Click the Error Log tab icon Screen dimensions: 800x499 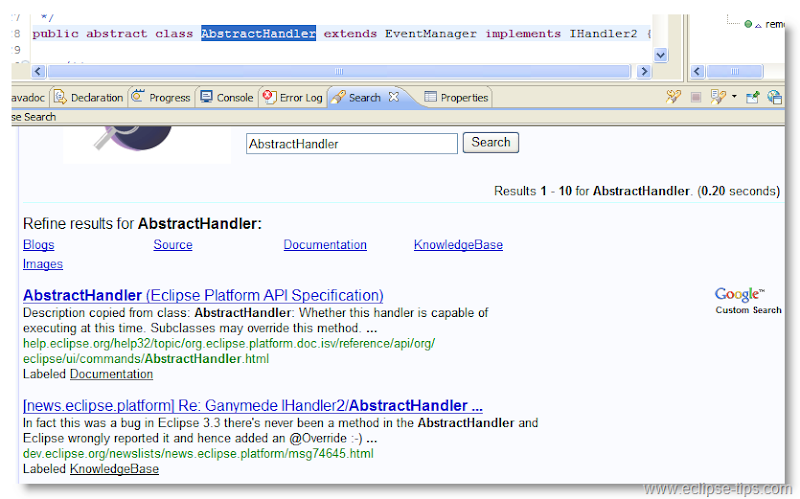[269, 96]
